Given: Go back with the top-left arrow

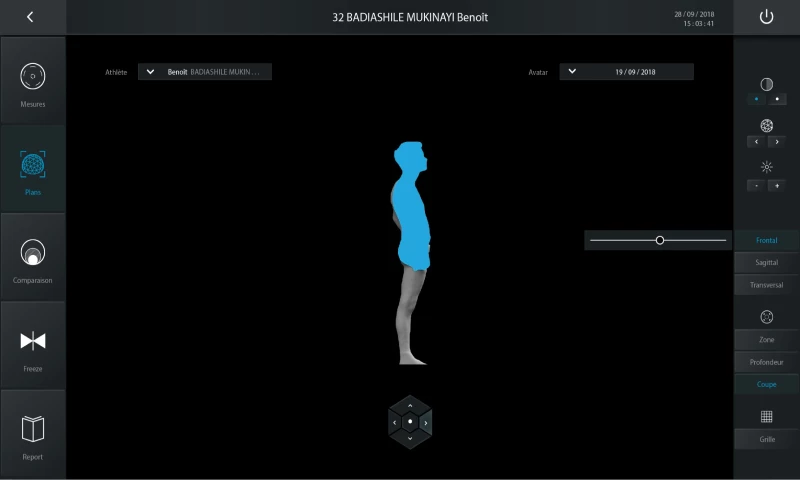Looking at the screenshot, I should click(x=30, y=17).
